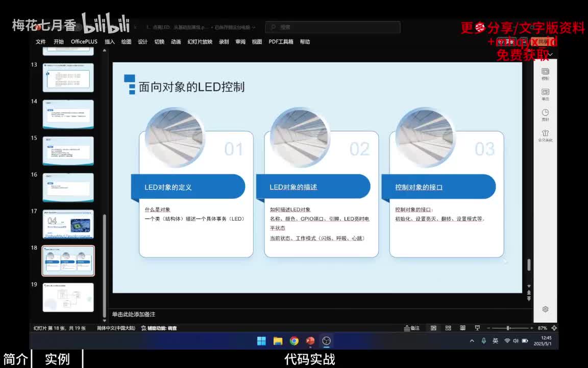Viewport: 588px width, 368px height.
Task: Switch to the 设计 ribbon tab
Action: 142,42
